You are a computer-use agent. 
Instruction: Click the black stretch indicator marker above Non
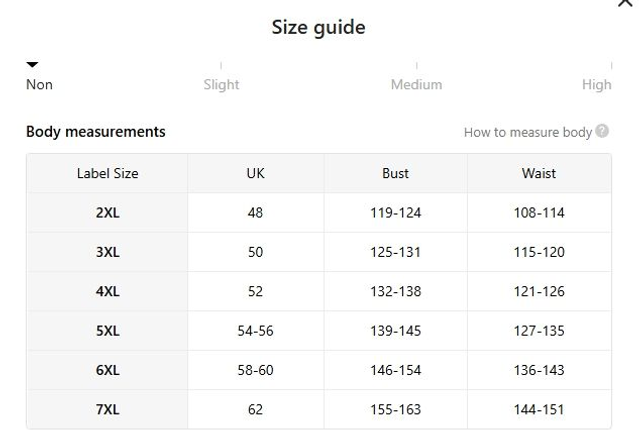coord(32,65)
